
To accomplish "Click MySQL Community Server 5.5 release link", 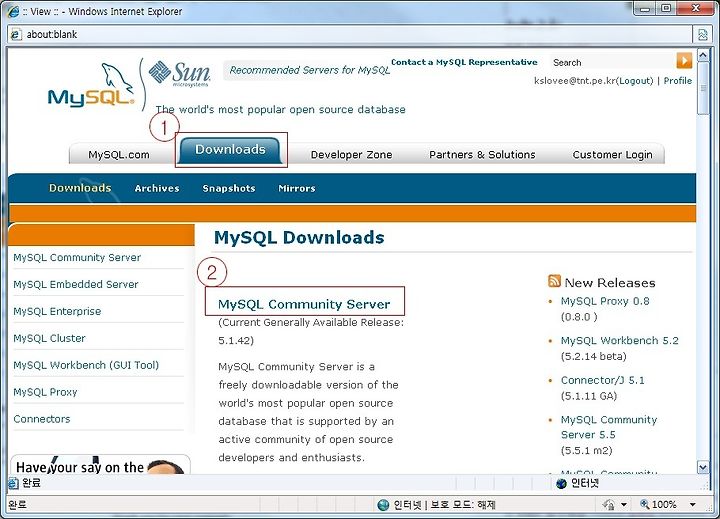I will (609, 427).
